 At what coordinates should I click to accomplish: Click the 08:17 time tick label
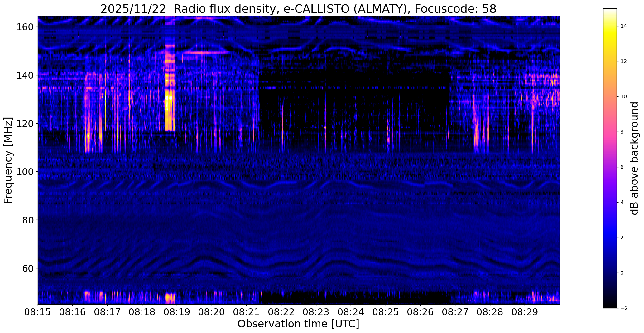click(107, 312)
